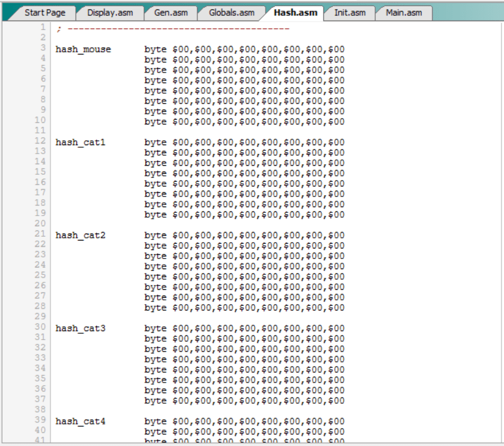
Task: Click line number 29 in gutter
Action: pyautogui.click(x=40, y=316)
